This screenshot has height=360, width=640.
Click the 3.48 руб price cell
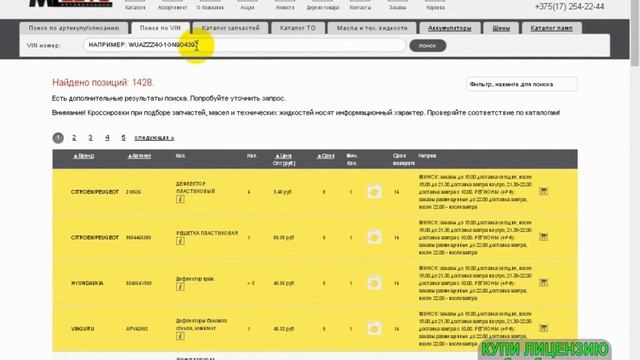(x=282, y=192)
